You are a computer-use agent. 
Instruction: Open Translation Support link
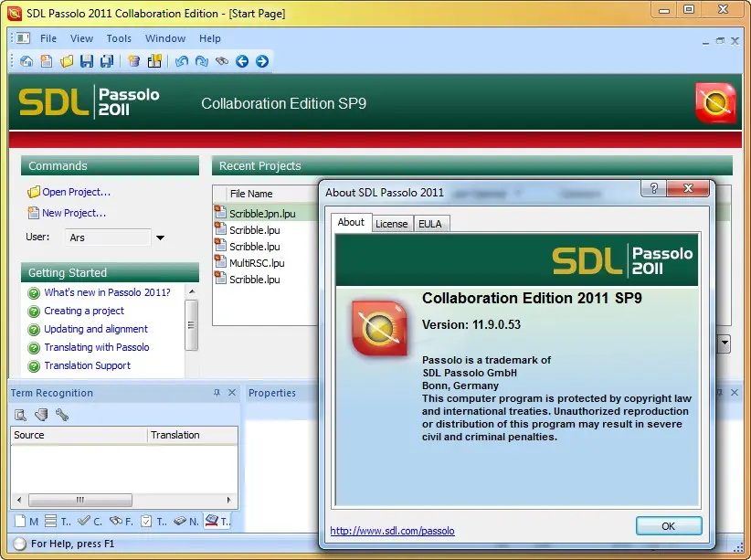(x=87, y=365)
